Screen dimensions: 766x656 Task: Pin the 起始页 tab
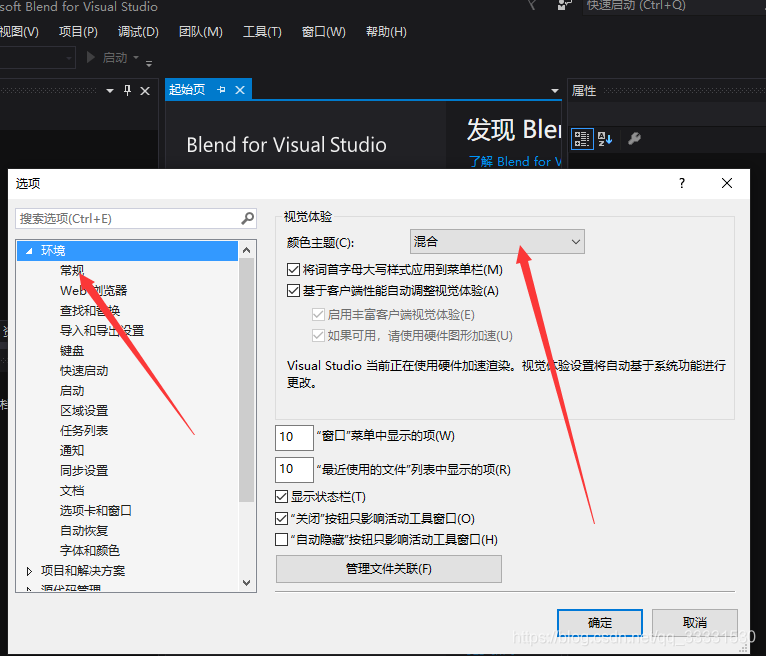tap(221, 90)
